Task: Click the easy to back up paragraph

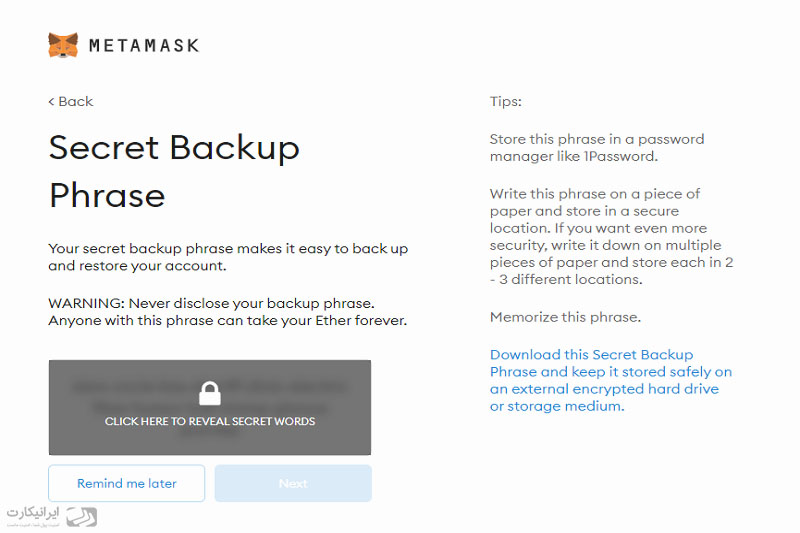Action: (228, 257)
